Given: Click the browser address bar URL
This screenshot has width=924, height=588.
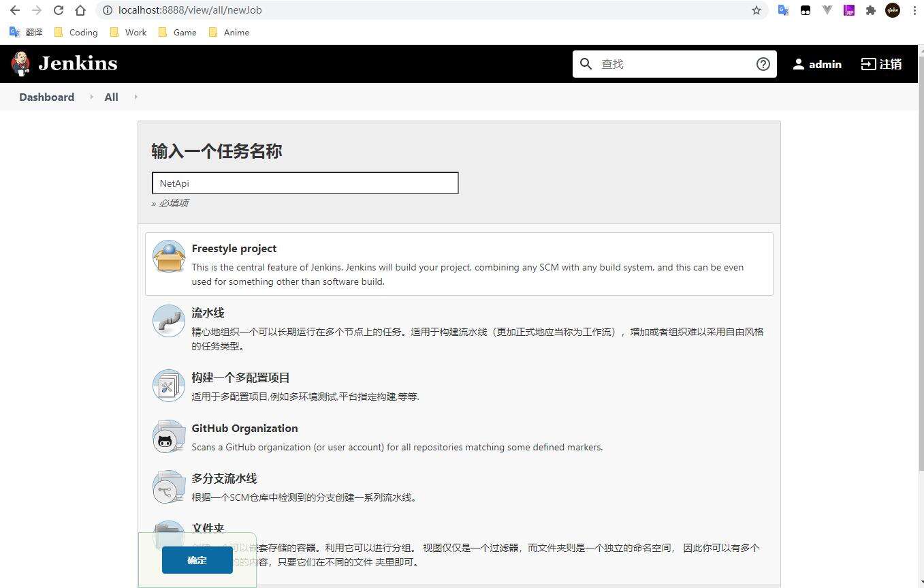Looking at the screenshot, I should 190,10.
